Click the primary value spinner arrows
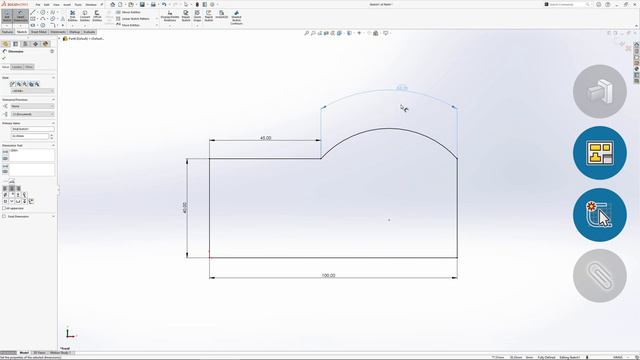 click(52, 136)
